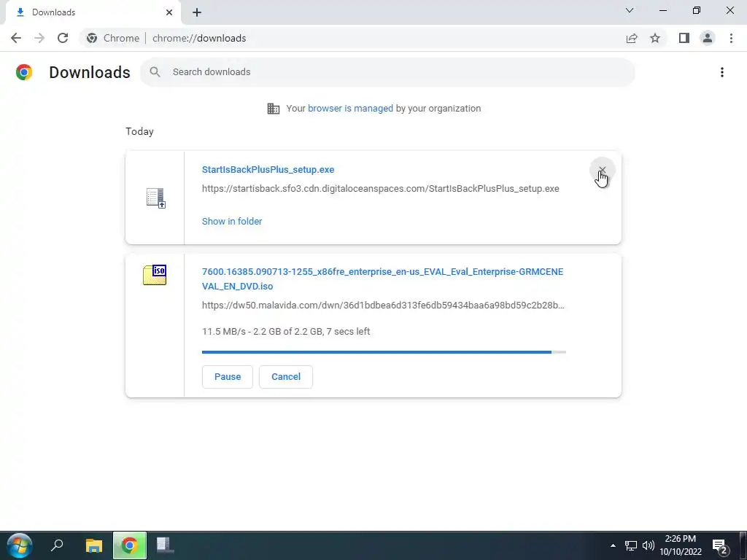Click the 11.5 MB/s download status text
Screen dimensions: 747x560
coord(286,332)
